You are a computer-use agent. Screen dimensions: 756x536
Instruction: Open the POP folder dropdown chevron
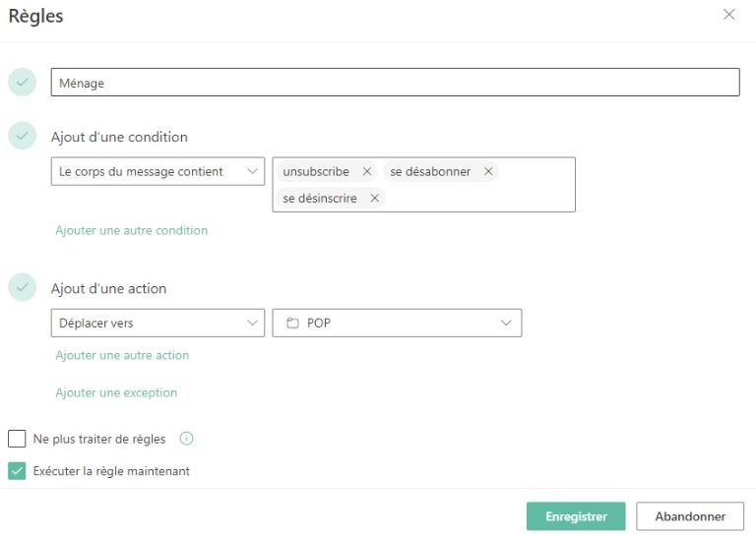click(506, 323)
